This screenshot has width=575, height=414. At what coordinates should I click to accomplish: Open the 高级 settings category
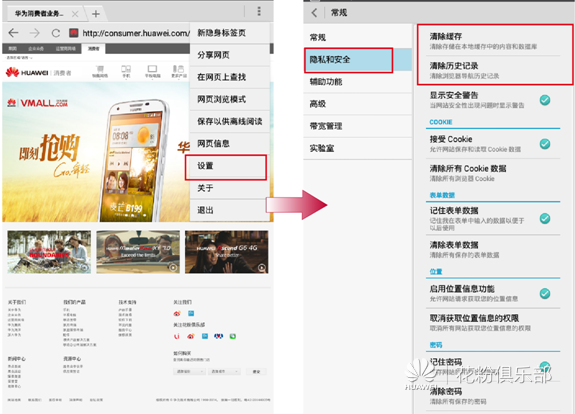tap(358, 104)
